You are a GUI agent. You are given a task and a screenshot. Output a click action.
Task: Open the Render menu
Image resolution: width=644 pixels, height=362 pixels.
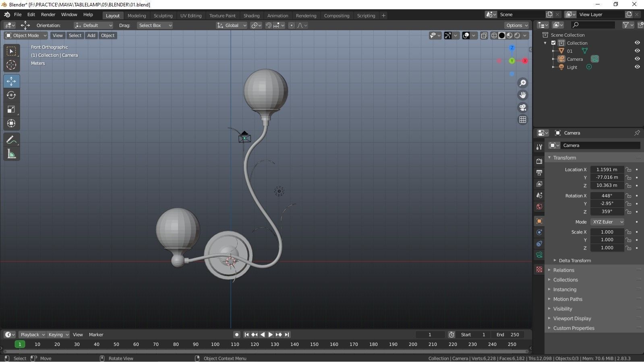(48, 14)
